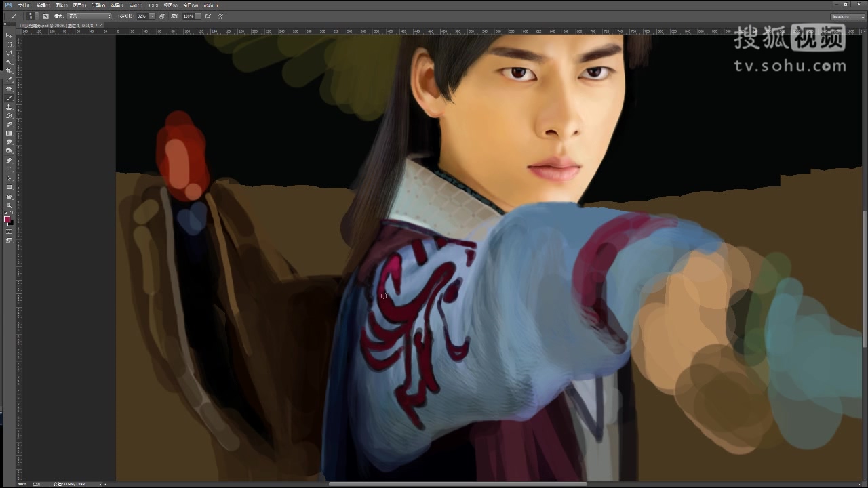Select the Pen tool
The width and height of the screenshot is (868, 488).
click(x=9, y=161)
